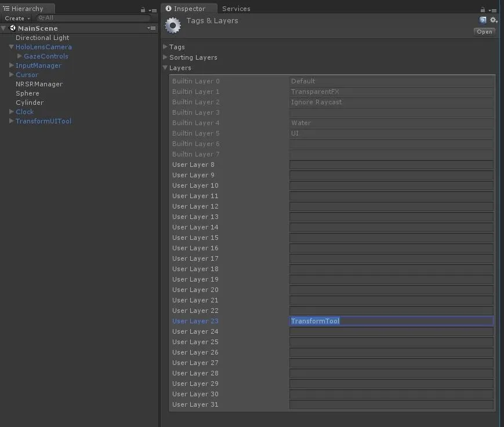Select InputManager object
The width and height of the screenshot is (504, 427).
38,65
